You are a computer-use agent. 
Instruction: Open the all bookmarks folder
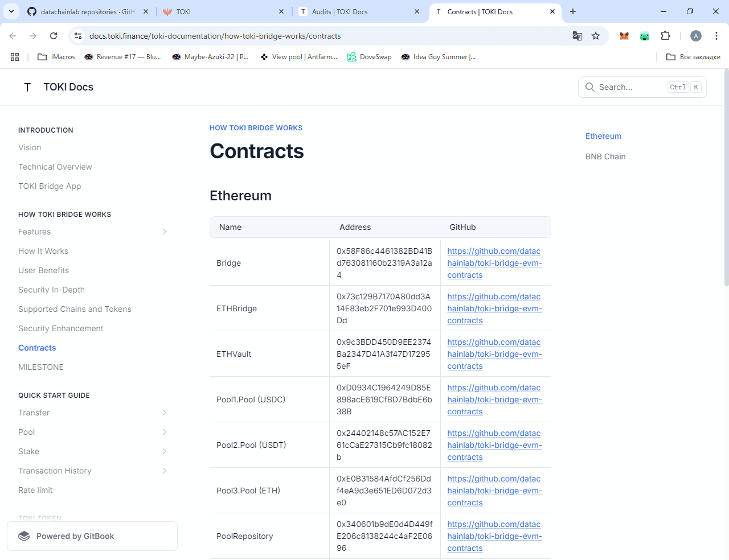(693, 57)
